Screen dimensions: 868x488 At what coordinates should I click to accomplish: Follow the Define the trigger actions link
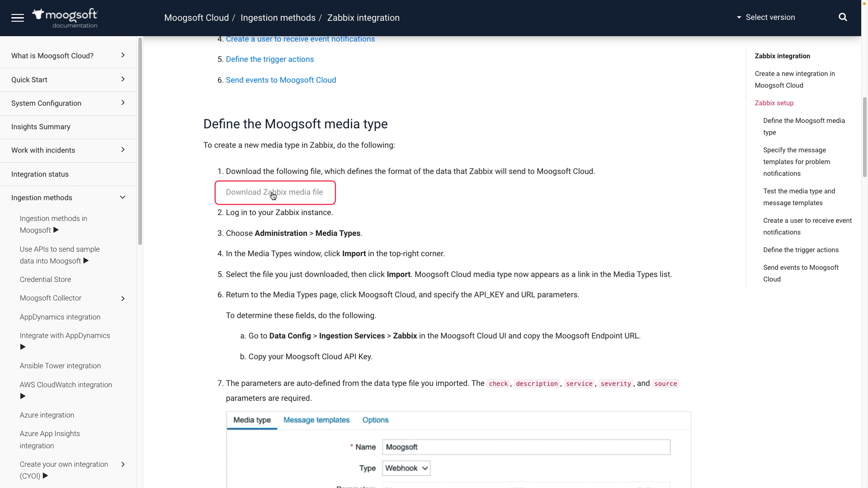(270, 60)
